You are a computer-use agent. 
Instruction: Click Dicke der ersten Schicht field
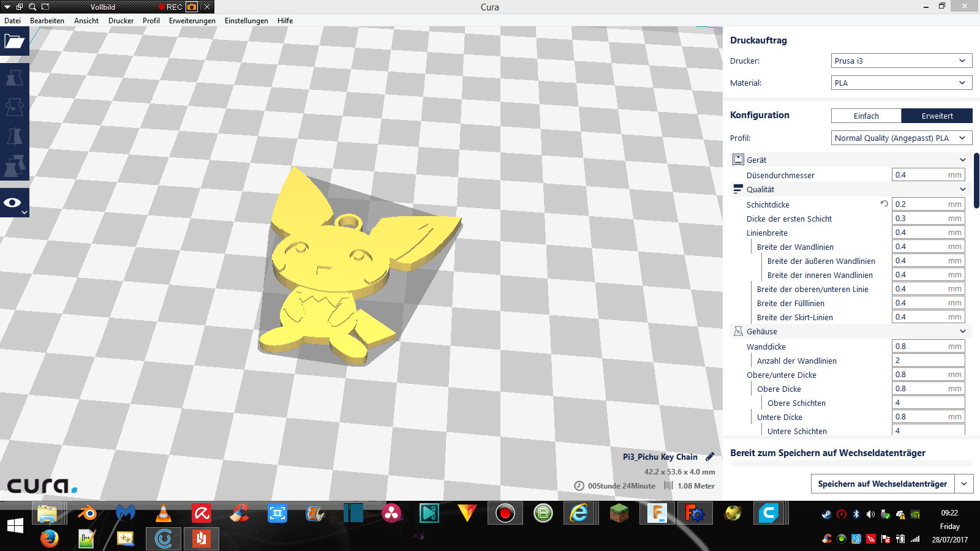[929, 218]
